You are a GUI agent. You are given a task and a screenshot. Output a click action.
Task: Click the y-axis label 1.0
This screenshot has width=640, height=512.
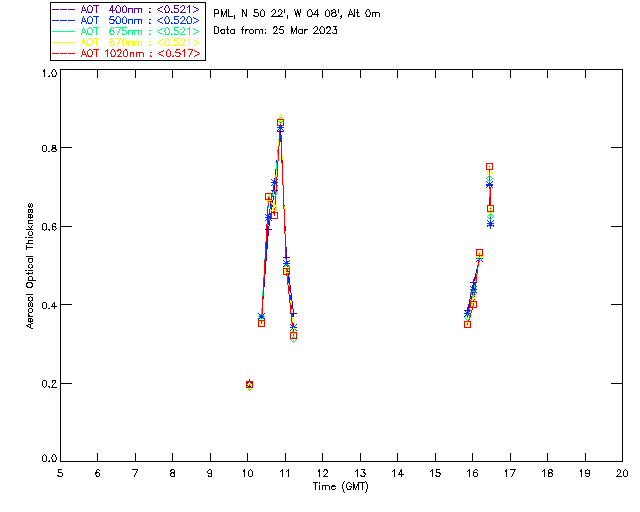[49, 73]
